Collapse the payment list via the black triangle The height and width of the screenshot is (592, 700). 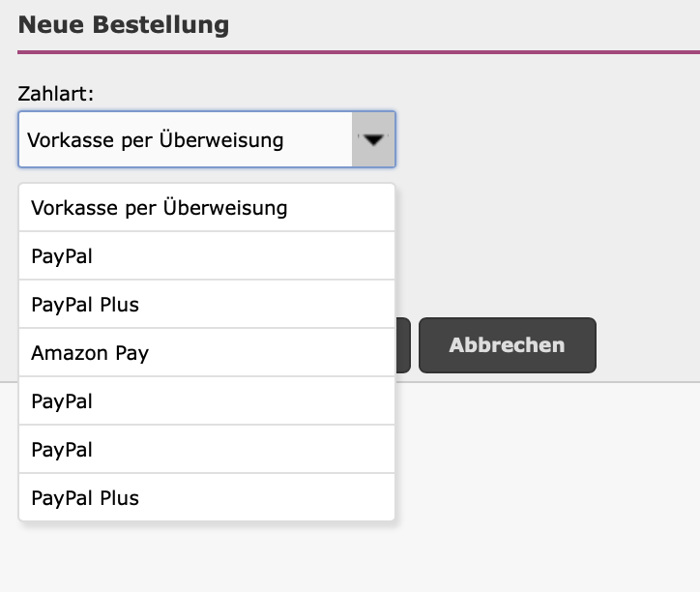(x=373, y=140)
